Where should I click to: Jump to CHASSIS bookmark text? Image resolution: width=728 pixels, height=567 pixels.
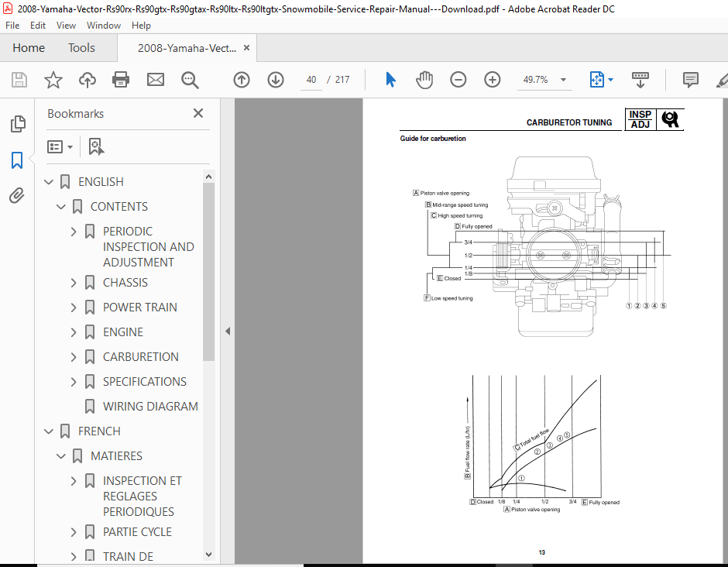click(x=125, y=283)
